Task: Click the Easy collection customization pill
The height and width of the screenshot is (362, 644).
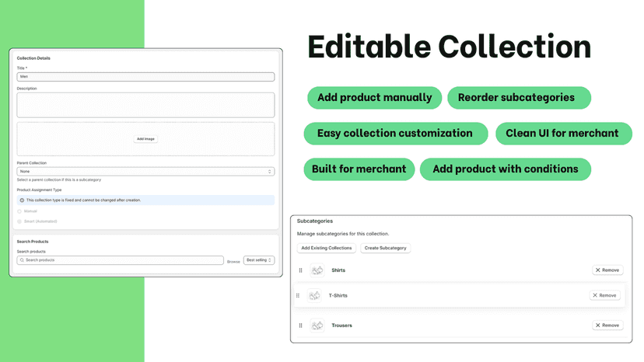Action: pos(396,134)
